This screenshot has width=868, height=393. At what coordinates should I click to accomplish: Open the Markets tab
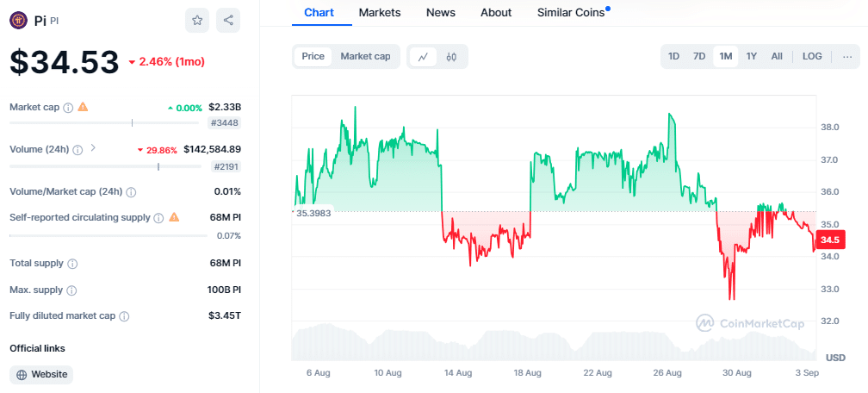[x=380, y=13]
